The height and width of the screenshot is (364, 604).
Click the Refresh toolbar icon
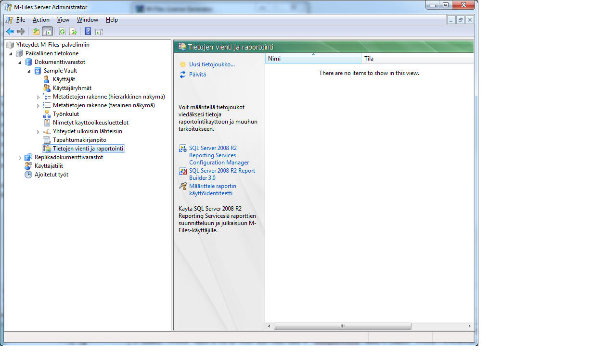[x=62, y=32]
